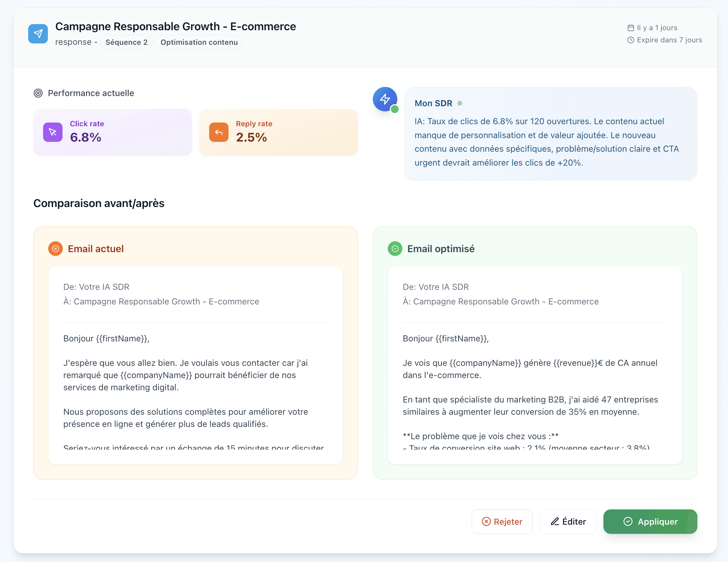Click the Reply rate 2.5% card
The width and height of the screenshot is (728, 562).
pyautogui.click(x=278, y=132)
